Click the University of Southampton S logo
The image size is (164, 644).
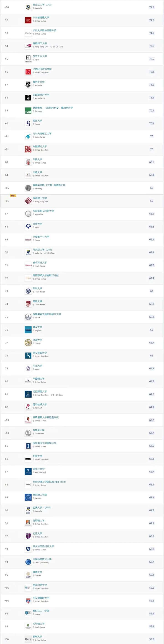(x=28, y=356)
